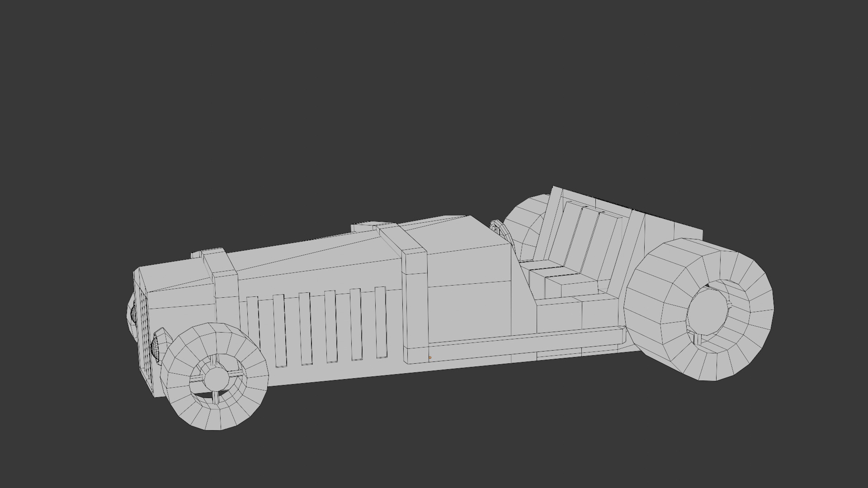Click the orange origin point on the car body
Image resolution: width=868 pixels, height=488 pixels.
[x=429, y=358]
